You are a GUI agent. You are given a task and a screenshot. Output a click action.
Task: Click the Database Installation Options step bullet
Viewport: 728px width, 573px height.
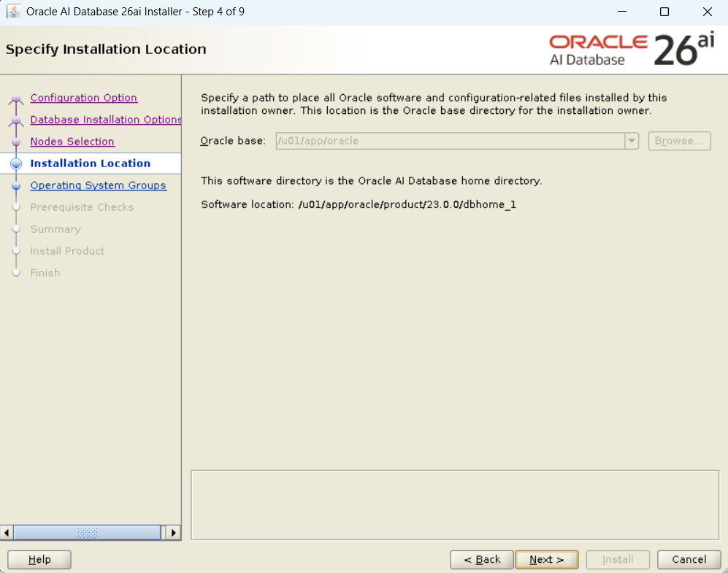[x=16, y=121]
